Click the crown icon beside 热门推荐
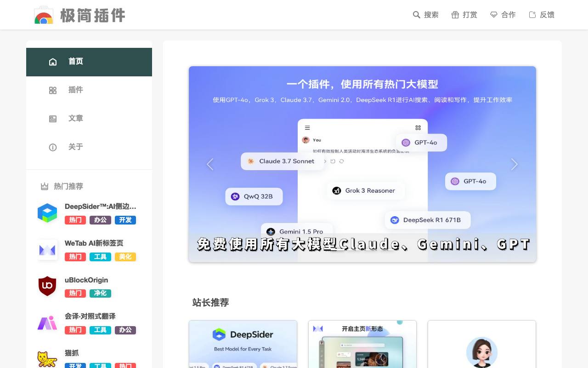The width and height of the screenshot is (588, 368). point(45,186)
